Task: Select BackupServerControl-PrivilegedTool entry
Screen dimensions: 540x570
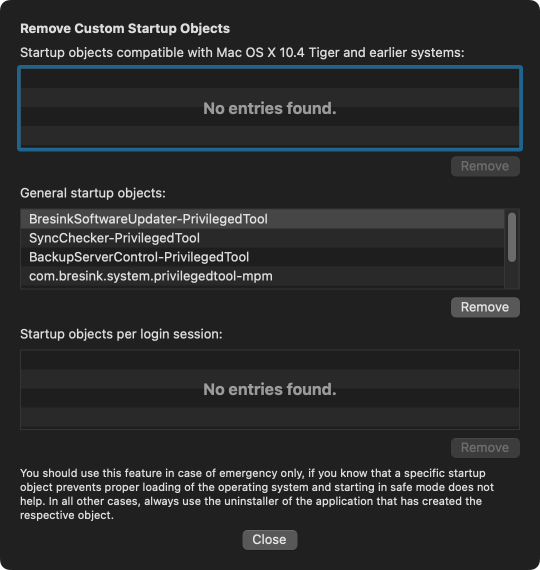Action: pos(262,257)
